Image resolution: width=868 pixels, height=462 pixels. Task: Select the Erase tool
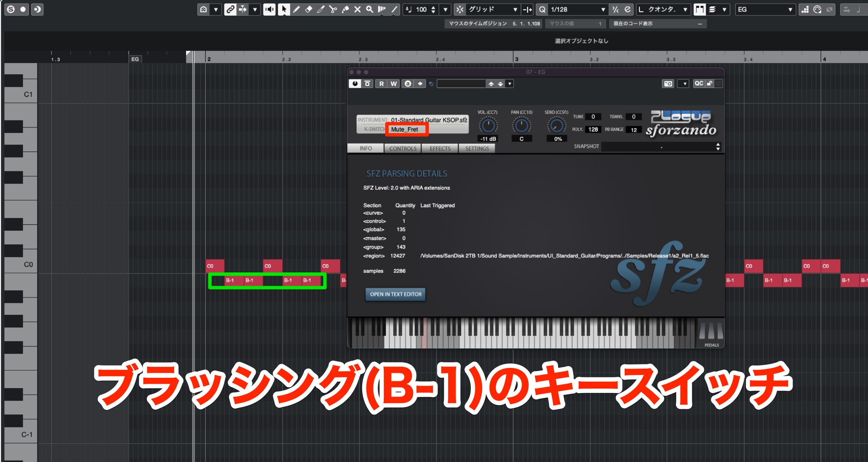(x=308, y=10)
